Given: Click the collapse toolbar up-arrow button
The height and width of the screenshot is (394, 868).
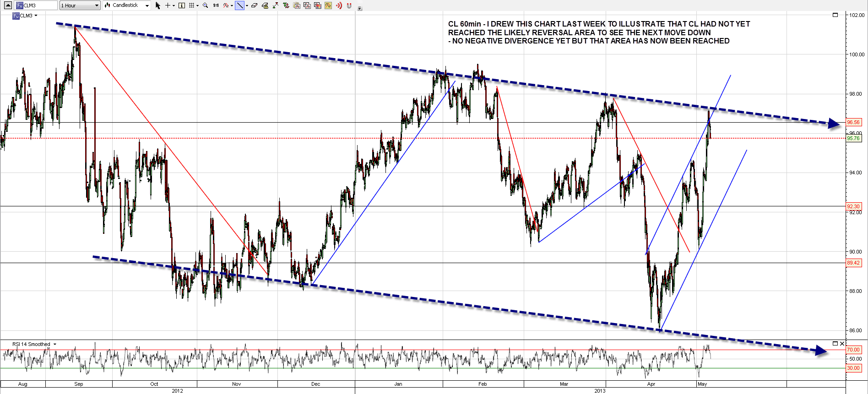Looking at the screenshot, I should [8, 5].
